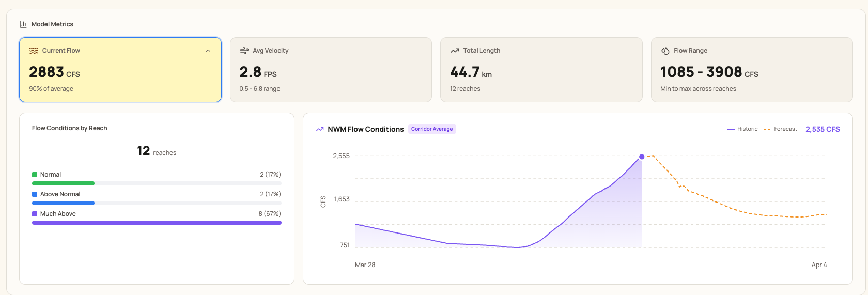Toggle the Historic legend series
The image size is (868, 295).
click(742, 129)
